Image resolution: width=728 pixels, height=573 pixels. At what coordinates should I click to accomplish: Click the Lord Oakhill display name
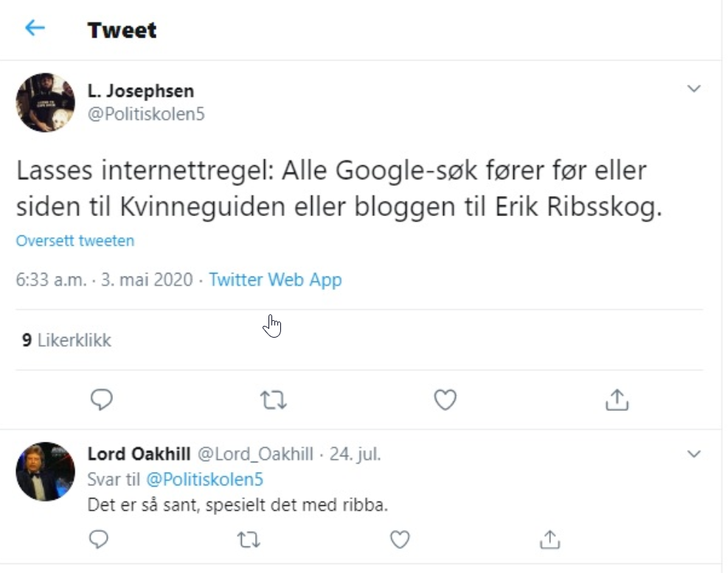click(x=139, y=454)
